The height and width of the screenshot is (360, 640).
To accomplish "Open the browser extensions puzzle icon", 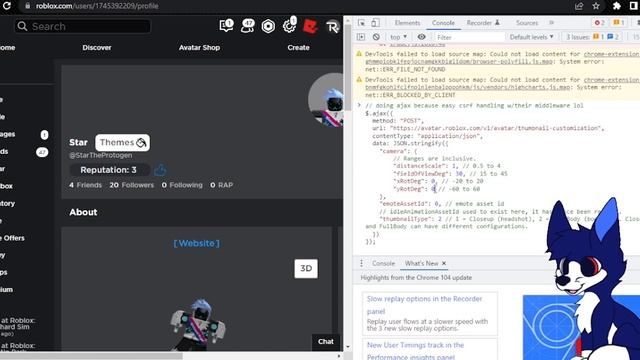I will point(616,6).
